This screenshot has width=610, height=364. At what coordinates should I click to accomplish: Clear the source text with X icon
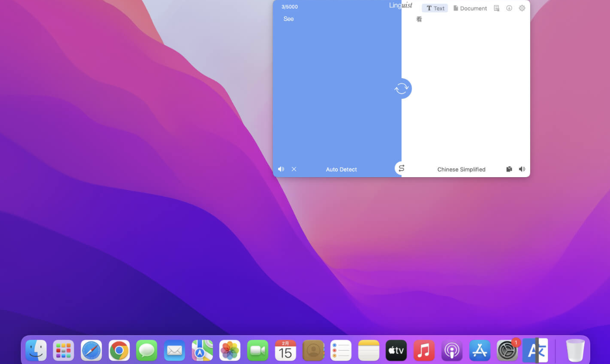click(x=294, y=169)
